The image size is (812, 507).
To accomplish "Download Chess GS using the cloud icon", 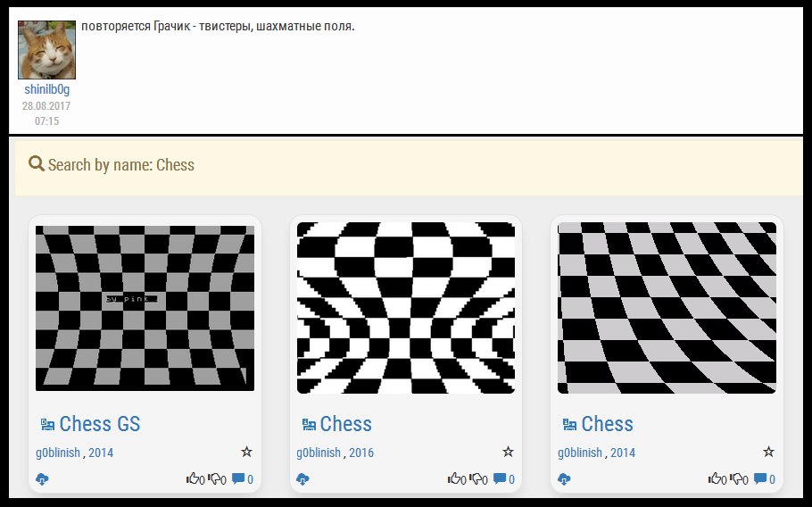I will (42, 479).
